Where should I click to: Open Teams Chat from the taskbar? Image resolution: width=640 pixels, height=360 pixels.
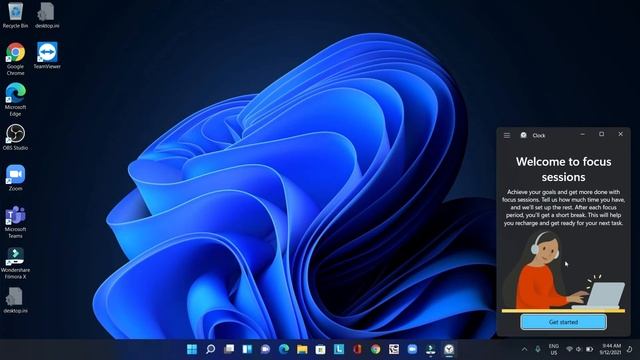click(x=266, y=349)
